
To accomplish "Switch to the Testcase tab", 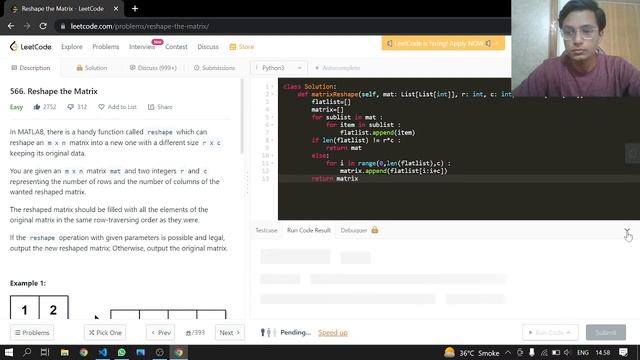I will point(266,230).
